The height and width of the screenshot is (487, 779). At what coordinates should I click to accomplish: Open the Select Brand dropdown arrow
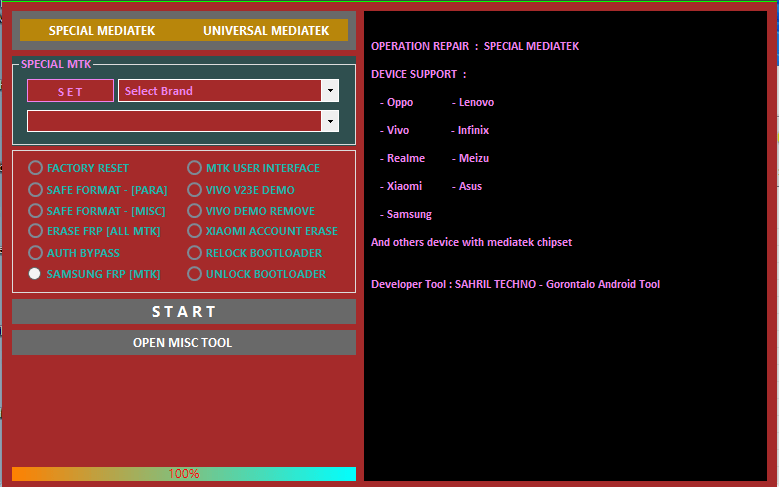tap(330, 91)
